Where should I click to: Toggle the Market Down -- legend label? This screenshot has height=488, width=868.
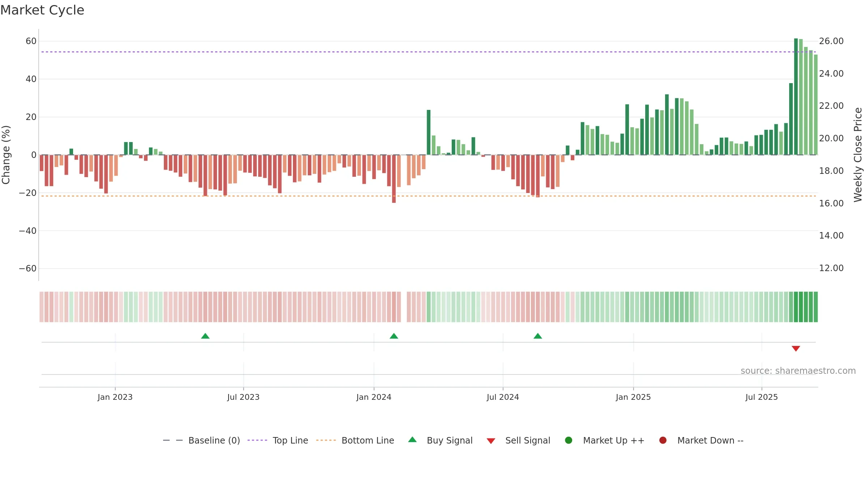(x=710, y=440)
